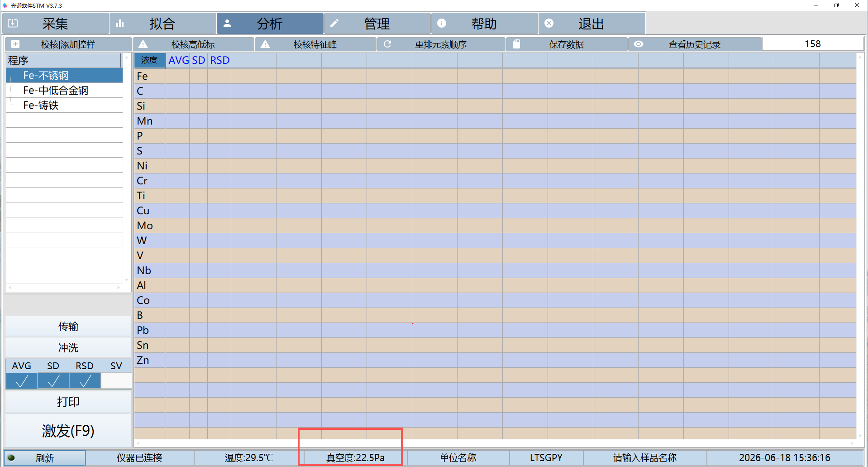Image resolution: width=868 pixels, height=467 pixels.
Task: Click the plus icon beside 校核|添加控样
Action: [x=15, y=44]
